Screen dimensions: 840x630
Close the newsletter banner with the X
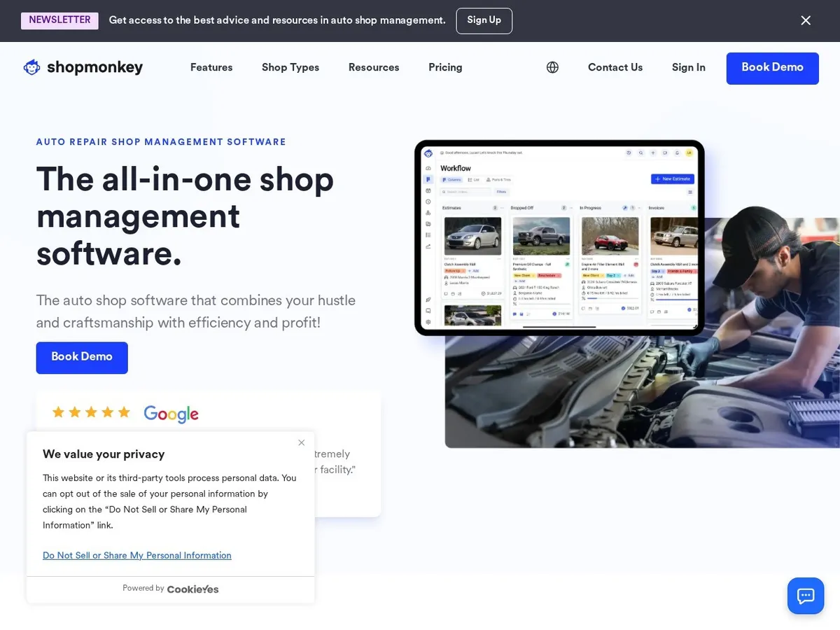[806, 20]
